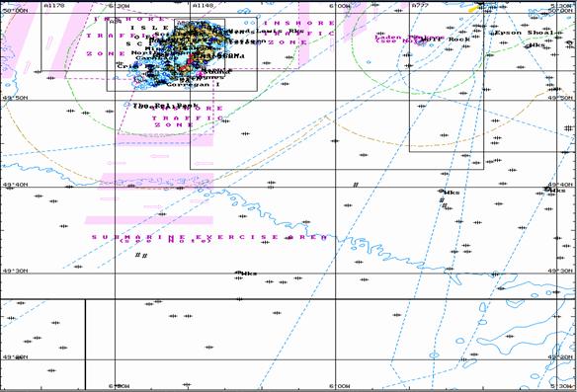Click the Corregan I island label
577x392 pixels.
[193, 85]
